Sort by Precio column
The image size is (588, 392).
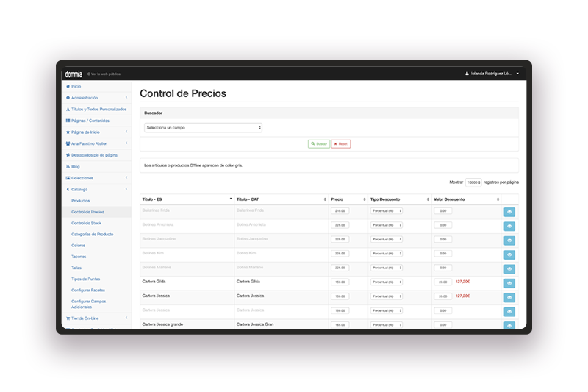pos(348,199)
